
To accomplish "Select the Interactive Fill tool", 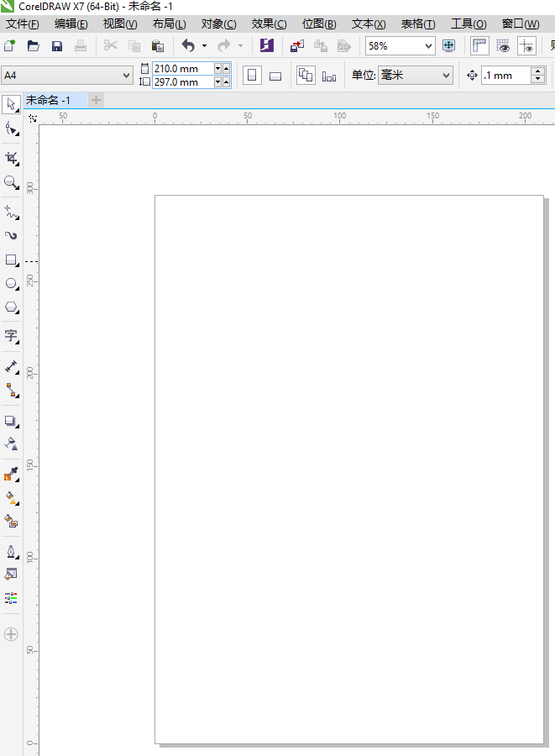I will click(11, 497).
